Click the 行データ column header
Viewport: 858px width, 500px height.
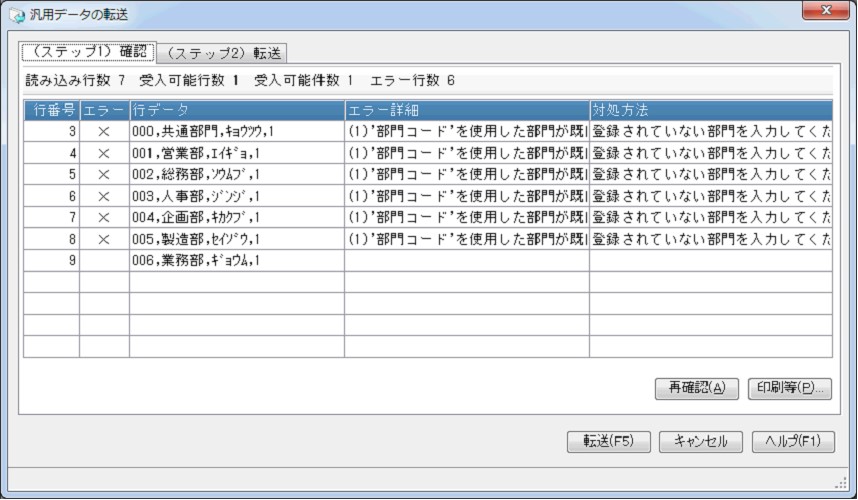236,109
